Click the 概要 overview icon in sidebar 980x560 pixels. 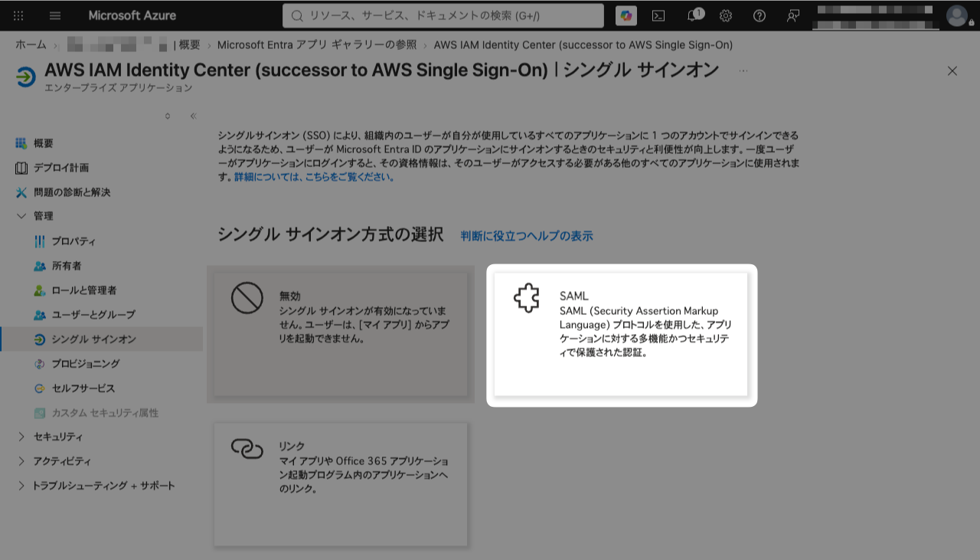coord(21,143)
